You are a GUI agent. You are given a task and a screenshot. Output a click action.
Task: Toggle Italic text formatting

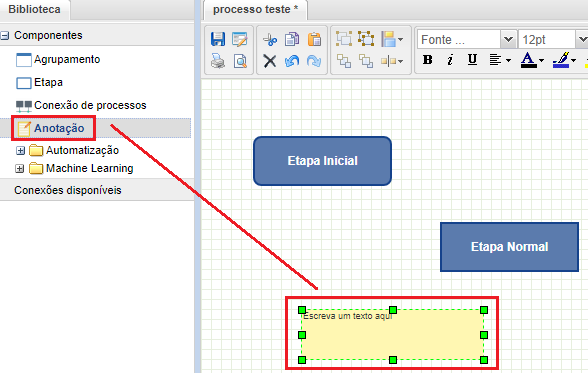point(450,60)
